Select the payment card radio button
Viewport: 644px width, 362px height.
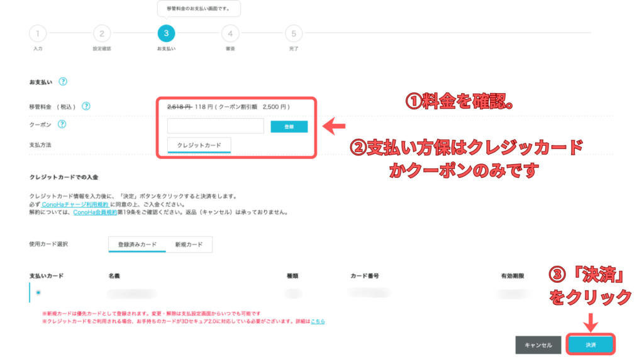[x=38, y=292]
